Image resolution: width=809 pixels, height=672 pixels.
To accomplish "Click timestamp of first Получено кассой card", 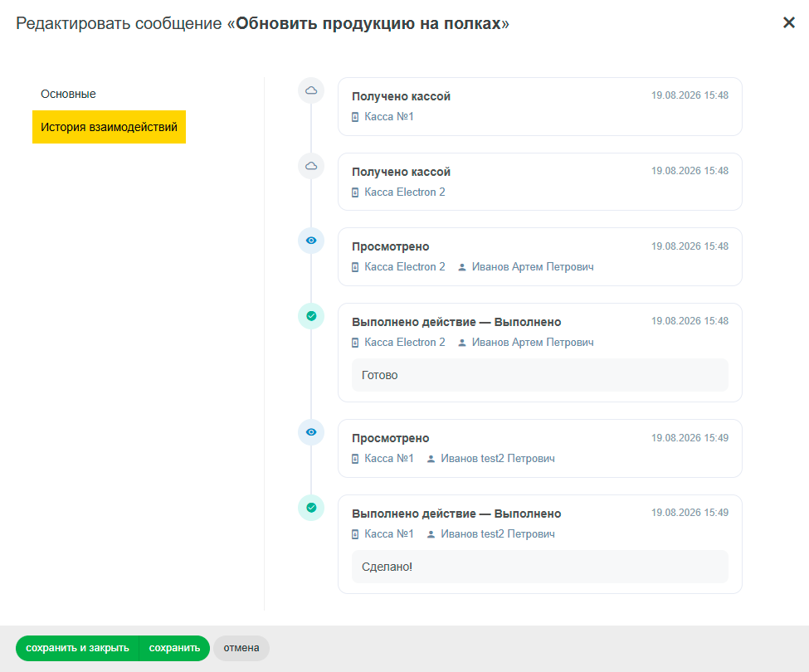I will (690, 95).
